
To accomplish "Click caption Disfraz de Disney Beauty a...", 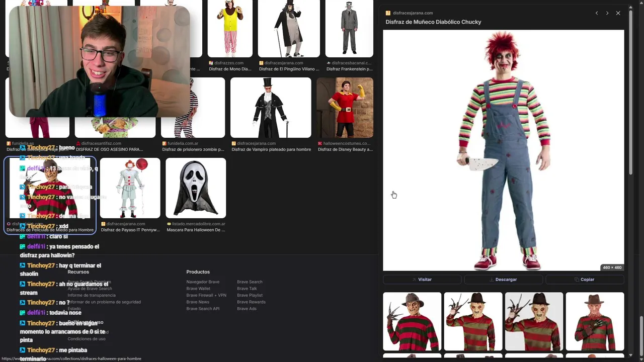I will coord(345,149).
